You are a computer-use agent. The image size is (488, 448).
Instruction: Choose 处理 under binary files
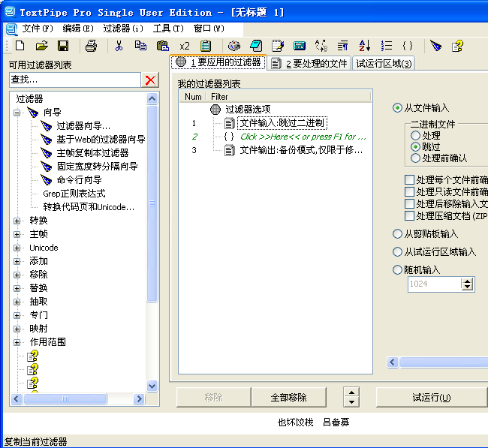click(x=415, y=136)
